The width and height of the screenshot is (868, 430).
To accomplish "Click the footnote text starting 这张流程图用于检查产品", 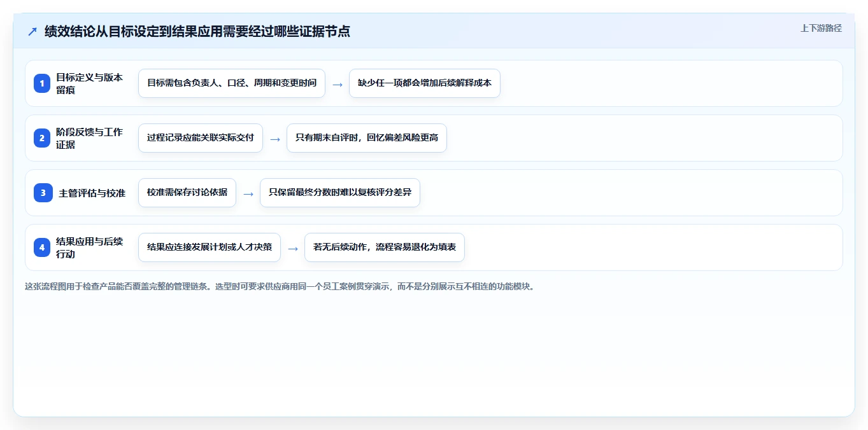I will (280, 287).
